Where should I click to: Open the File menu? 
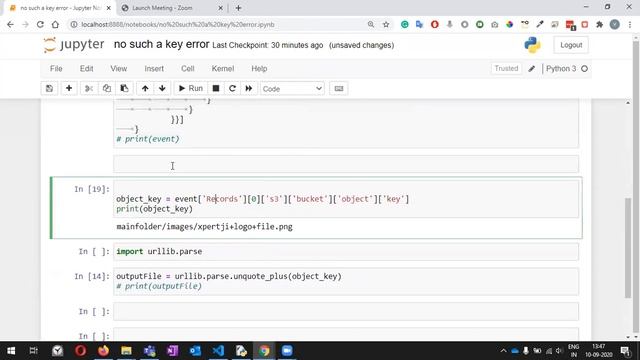[56, 69]
